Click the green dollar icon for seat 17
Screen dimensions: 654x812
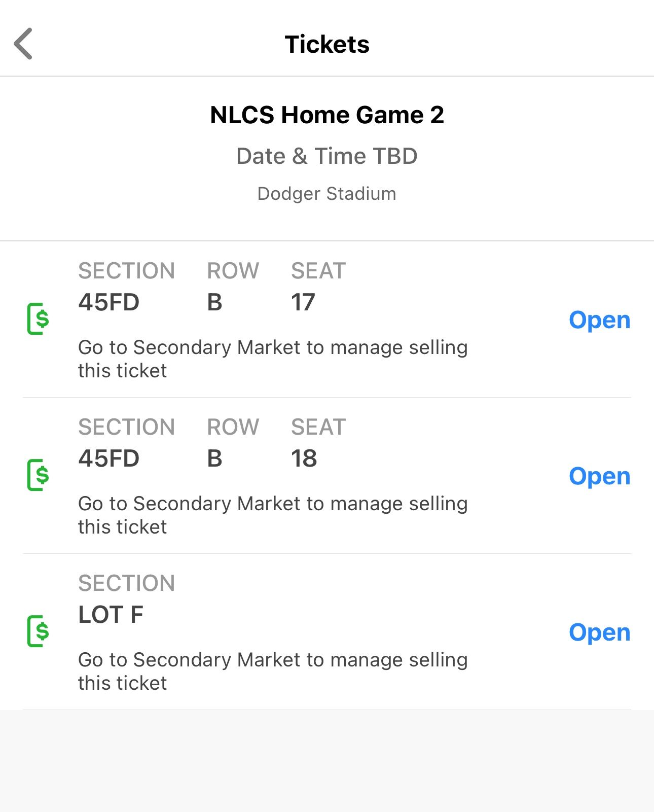click(x=38, y=319)
